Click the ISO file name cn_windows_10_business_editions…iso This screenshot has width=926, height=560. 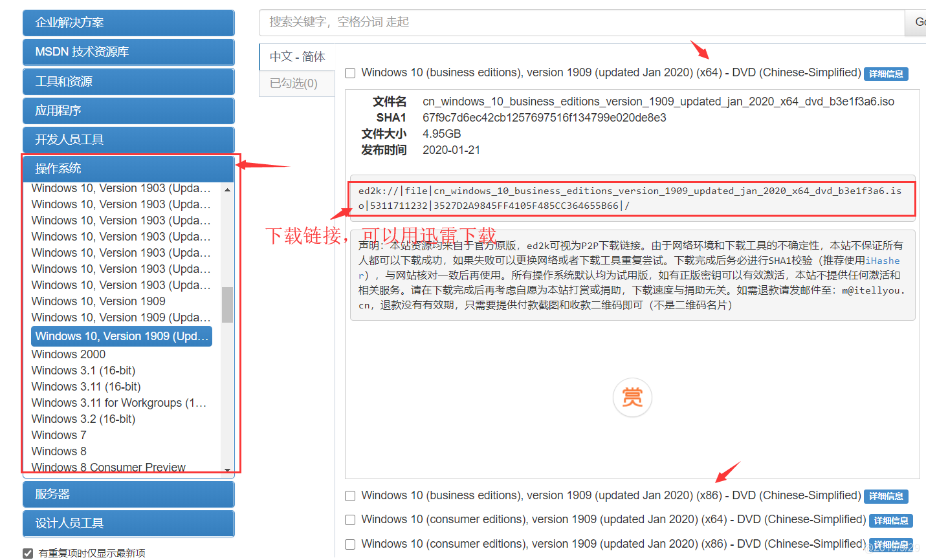pyautogui.click(x=659, y=102)
